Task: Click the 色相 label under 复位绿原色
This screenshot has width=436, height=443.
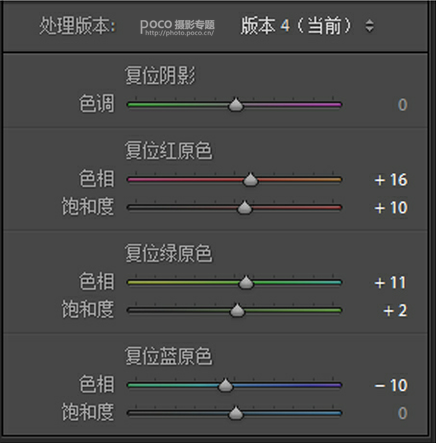Action: tap(97, 281)
